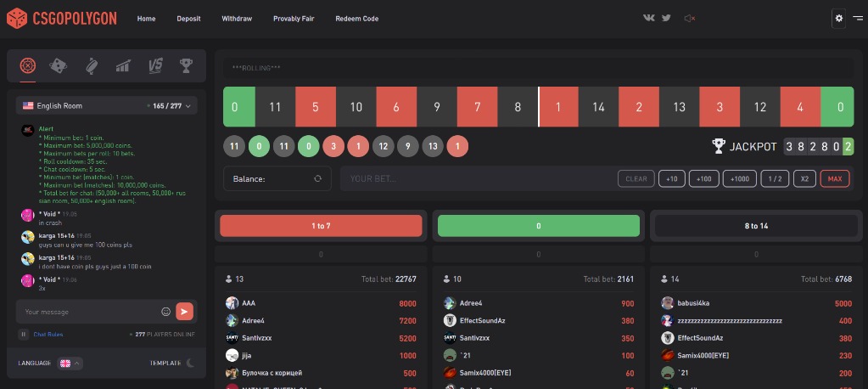Click the history circle showing 13
Screen dimensions: 868x389
433,146
